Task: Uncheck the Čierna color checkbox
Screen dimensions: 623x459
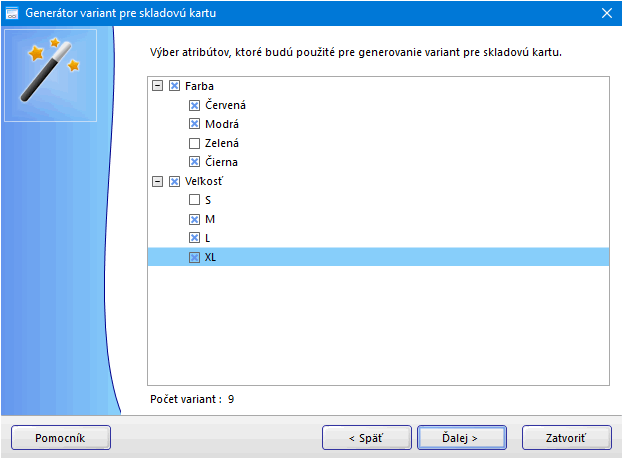Action: pyautogui.click(x=194, y=162)
